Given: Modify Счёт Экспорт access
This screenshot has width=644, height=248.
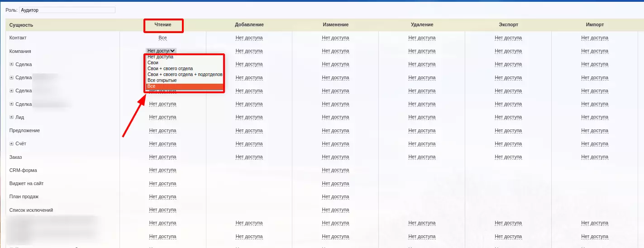Looking at the screenshot, I should [508, 144].
